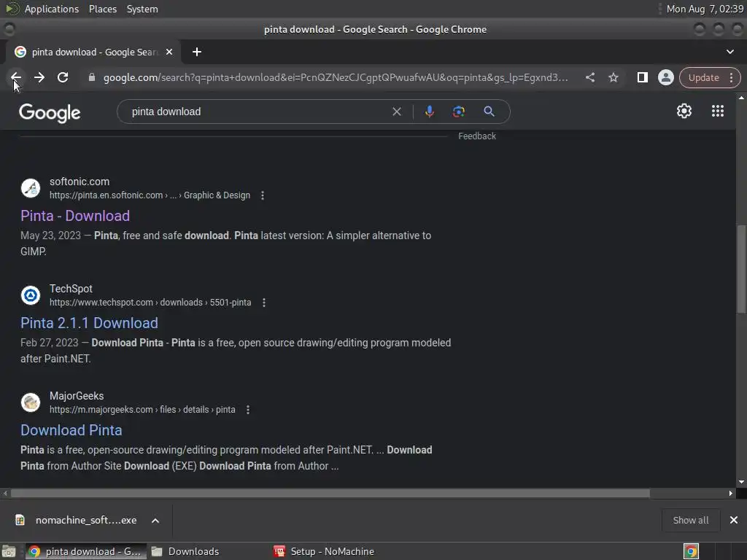Screen dimensions: 747x560
Task: Expand the tab search dropdown arrow
Action: click(x=729, y=52)
